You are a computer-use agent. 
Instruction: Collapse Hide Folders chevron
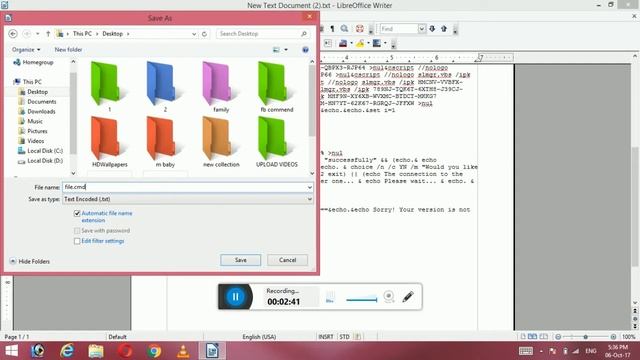(13, 261)
